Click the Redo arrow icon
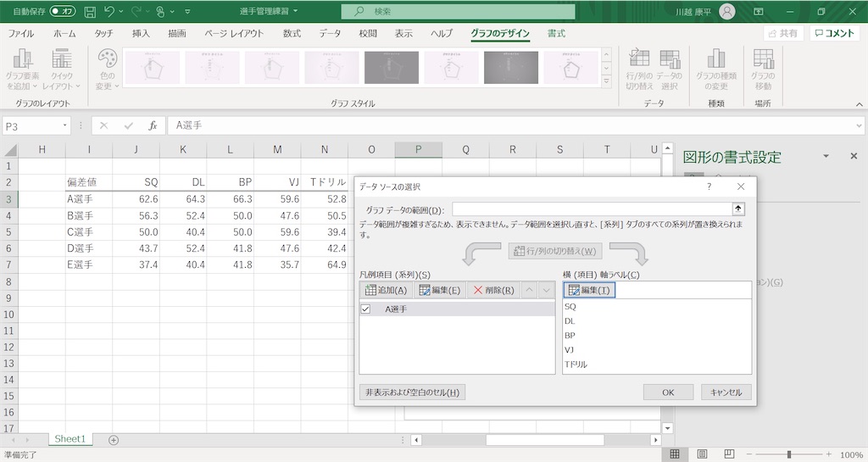This screenshot has height=462, width=868. click(x=136, y=11)
